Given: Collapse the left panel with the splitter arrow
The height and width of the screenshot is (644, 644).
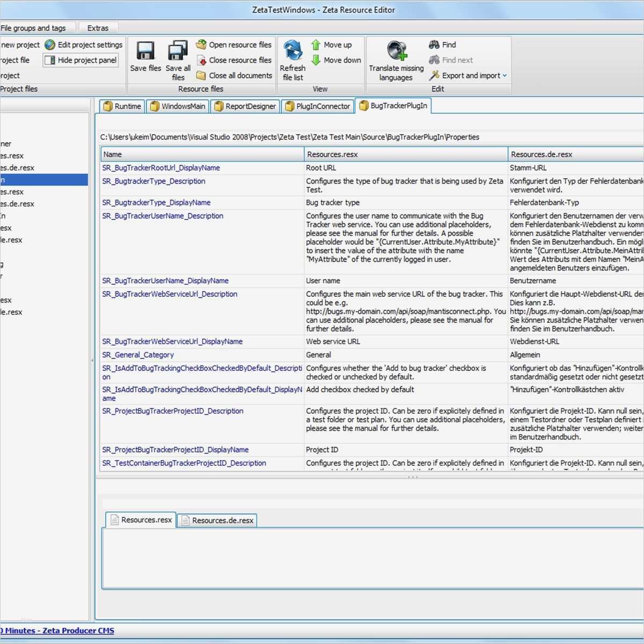Looking at the screenshot, I should (92, 361).
